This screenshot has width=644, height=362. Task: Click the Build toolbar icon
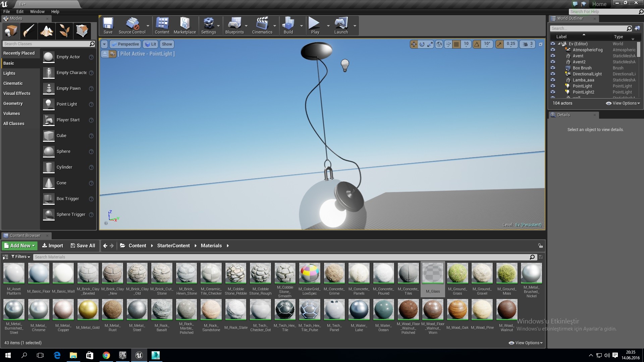(x=288, y=25)
